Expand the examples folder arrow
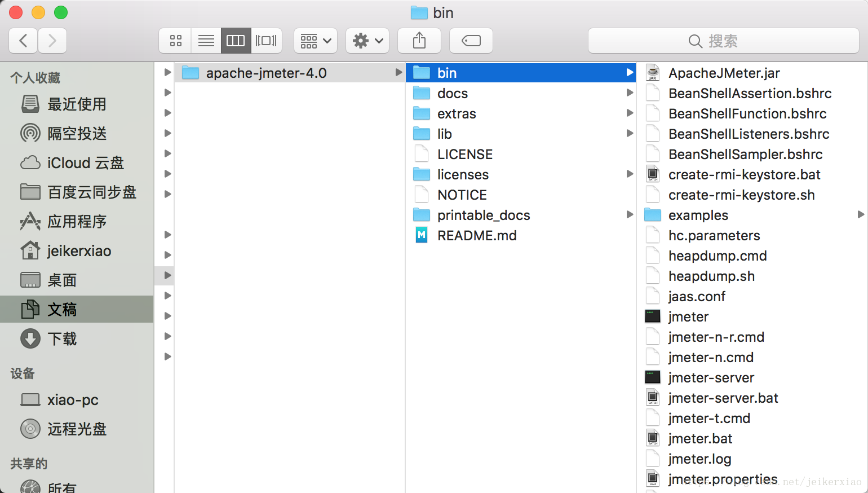868x493 pixels. (861, 215)
